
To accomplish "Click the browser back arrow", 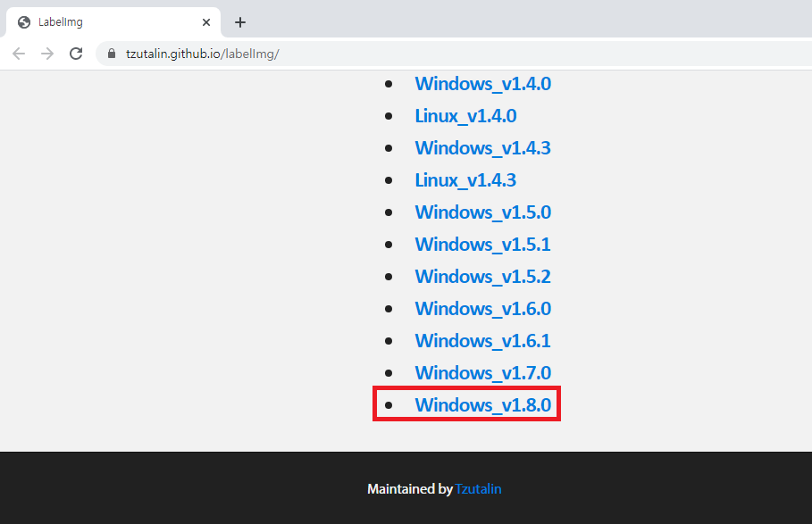I will pos(19,54).
